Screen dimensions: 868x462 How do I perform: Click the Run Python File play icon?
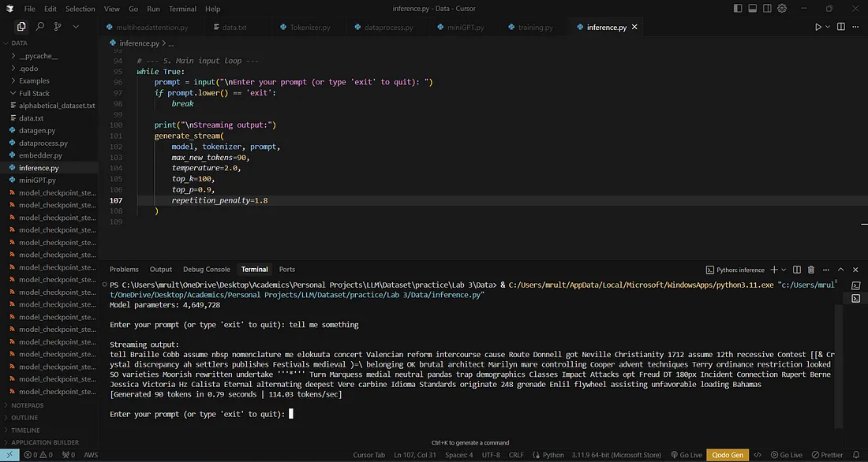tap(818, 27)
